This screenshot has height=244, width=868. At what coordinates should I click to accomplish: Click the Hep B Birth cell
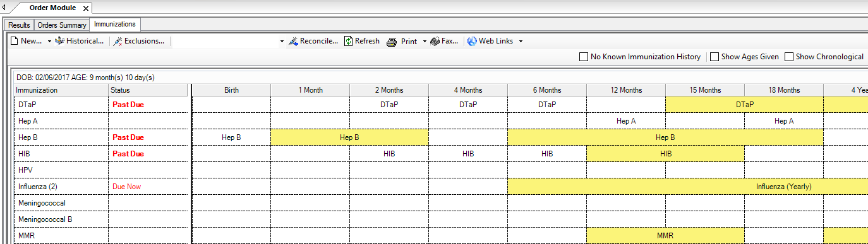click(231, 137)
